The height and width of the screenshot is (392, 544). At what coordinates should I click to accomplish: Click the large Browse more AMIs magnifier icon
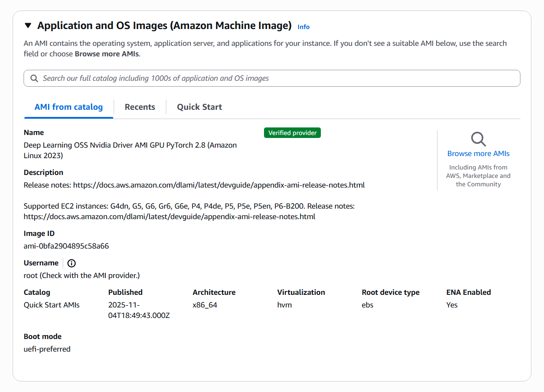tap(478, 139)
